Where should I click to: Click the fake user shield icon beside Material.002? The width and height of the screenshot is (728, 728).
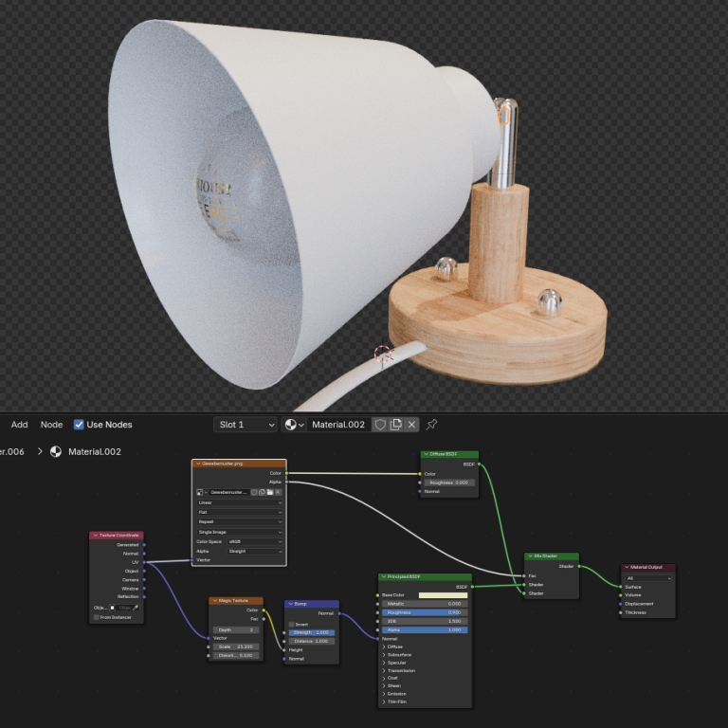pos(379,425)
